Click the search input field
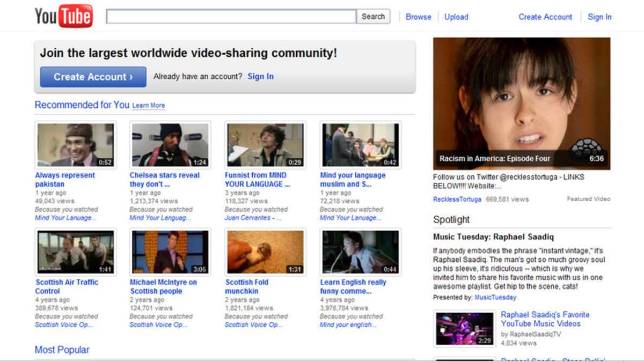The image size is (644, 362). tap(231, 17)
